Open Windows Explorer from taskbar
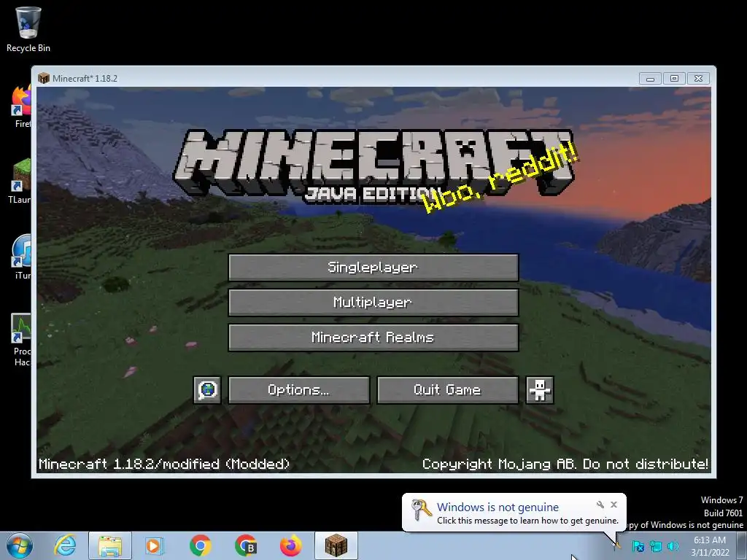 pyautogui.click(x=110, y=545)
